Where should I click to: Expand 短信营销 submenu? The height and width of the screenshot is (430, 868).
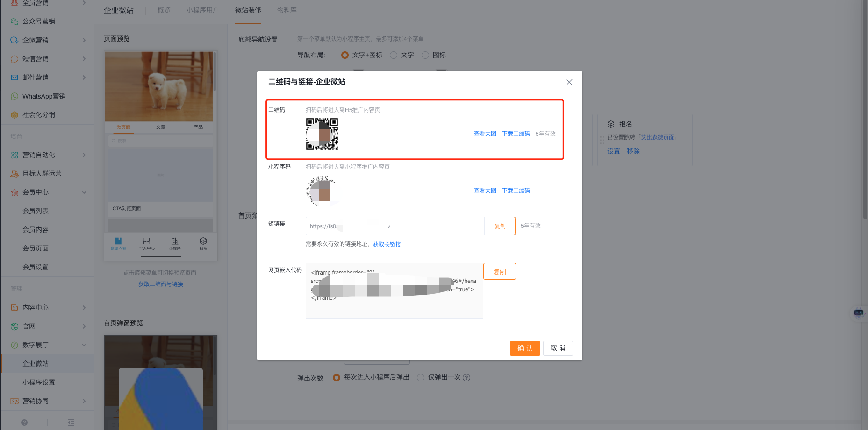[x=84, y=59]
